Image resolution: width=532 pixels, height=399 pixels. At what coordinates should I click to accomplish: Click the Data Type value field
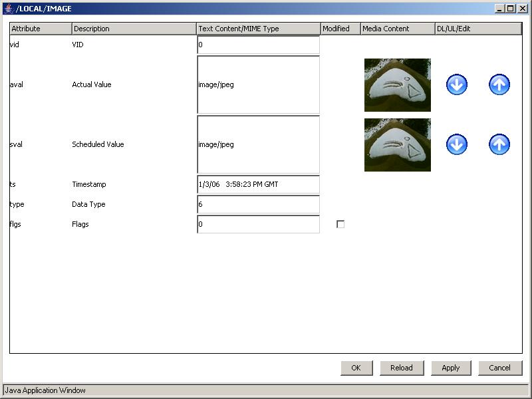tap(258, 204)
